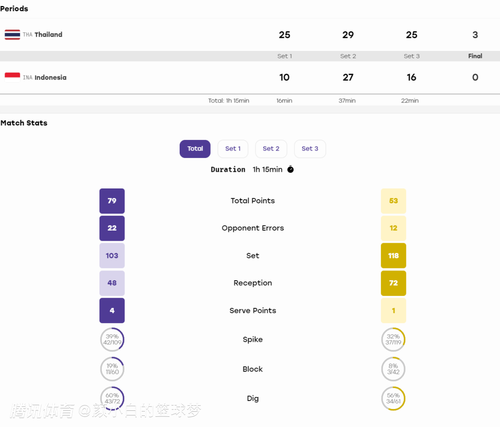
Task: Click the Dig stat label
Action: [x=253, y=398]
